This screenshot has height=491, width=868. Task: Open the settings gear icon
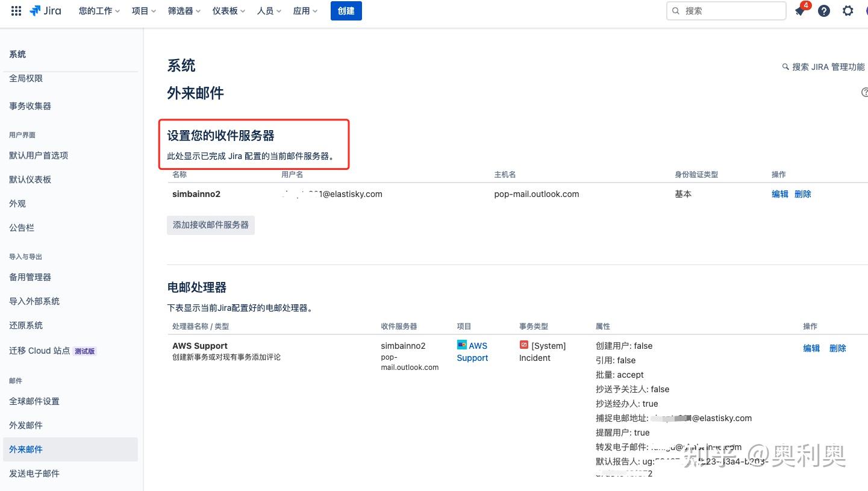click(848, 11)
